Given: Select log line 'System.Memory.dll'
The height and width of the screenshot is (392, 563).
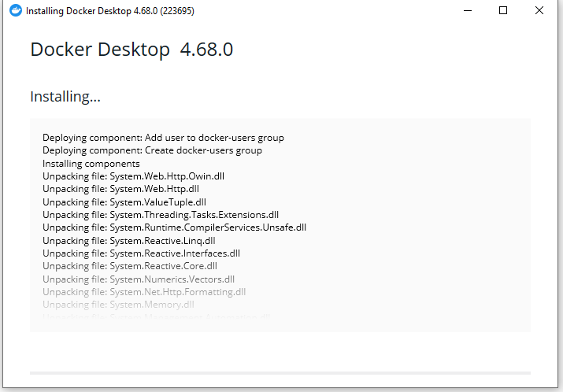Looking at the screenshot, I should (118, 305).
